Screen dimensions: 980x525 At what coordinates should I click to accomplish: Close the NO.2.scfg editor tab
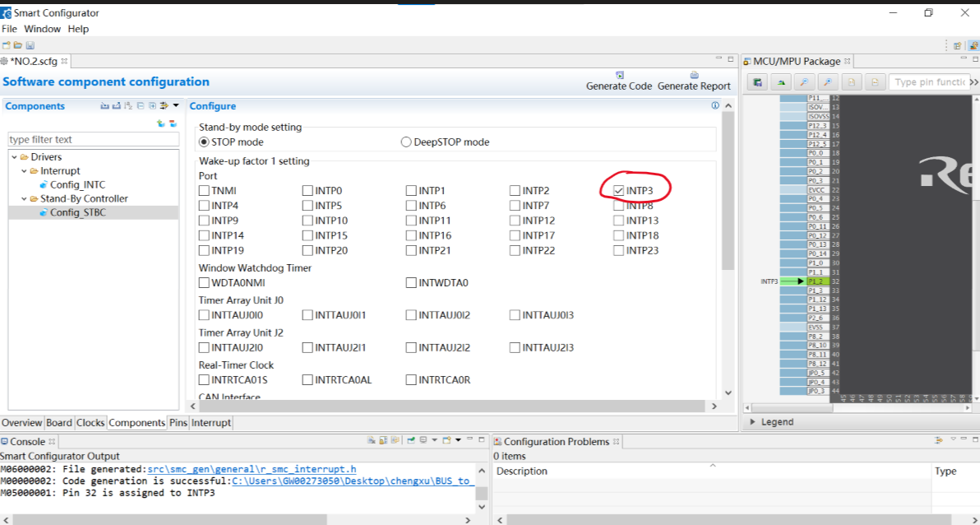click(x=64, y=62)
